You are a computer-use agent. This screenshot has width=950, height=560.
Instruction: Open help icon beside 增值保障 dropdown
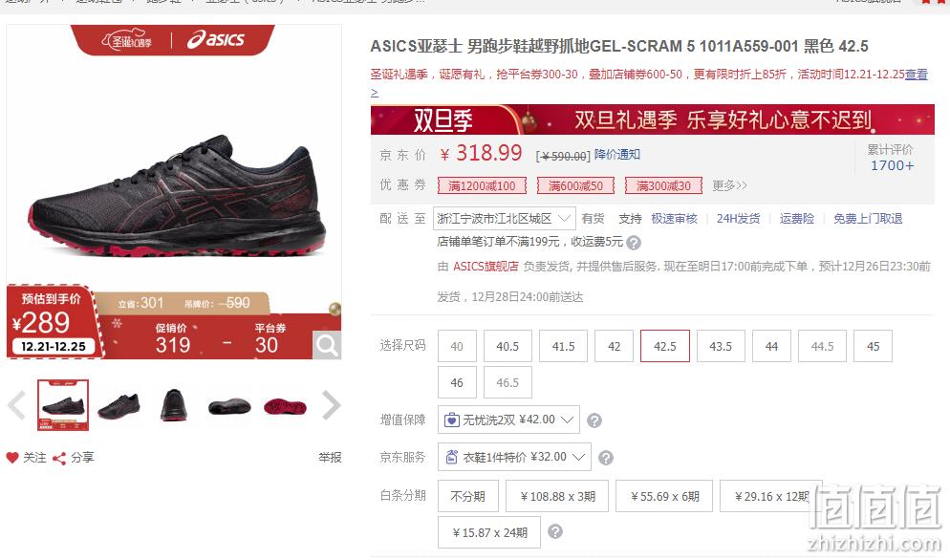[594, 420]
